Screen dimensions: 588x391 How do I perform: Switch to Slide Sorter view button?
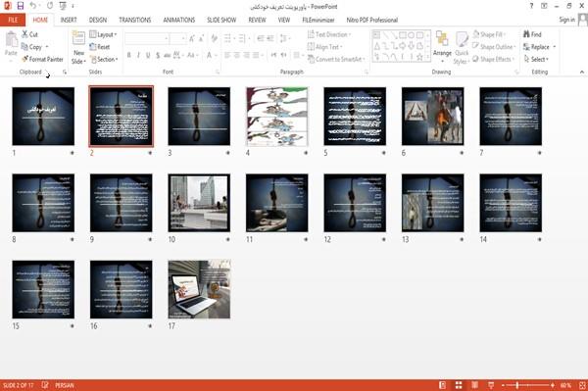(x=459, y=385)
